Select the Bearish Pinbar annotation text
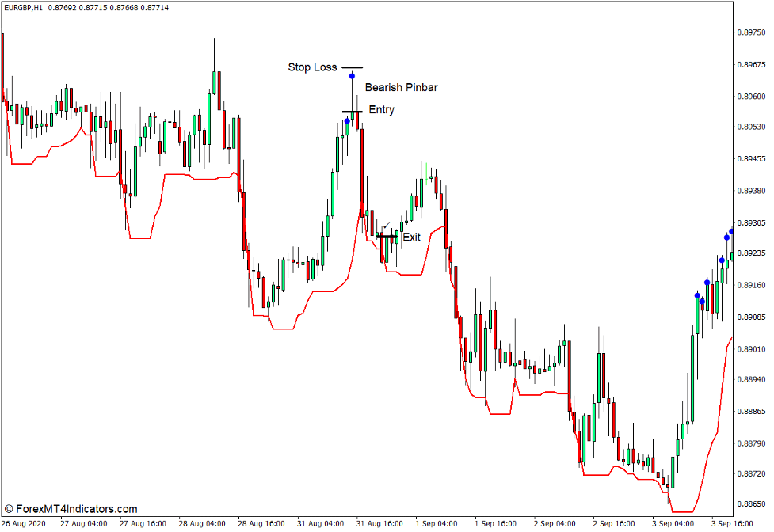This screenshot has width=774, height=532. click(x=402, y=87)
